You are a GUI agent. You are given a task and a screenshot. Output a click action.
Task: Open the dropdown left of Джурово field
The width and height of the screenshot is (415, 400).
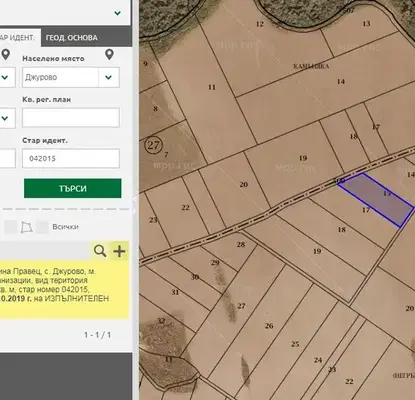point(6,77)
